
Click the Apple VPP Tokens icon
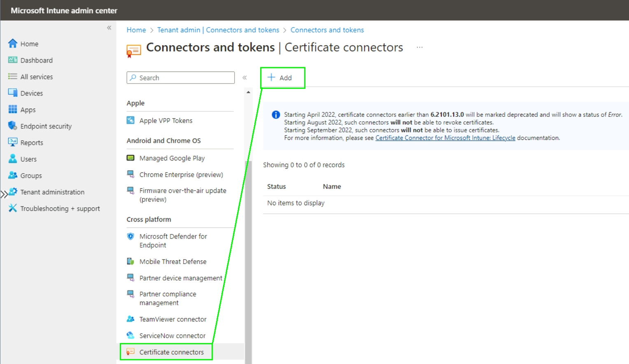click(130, 120)
